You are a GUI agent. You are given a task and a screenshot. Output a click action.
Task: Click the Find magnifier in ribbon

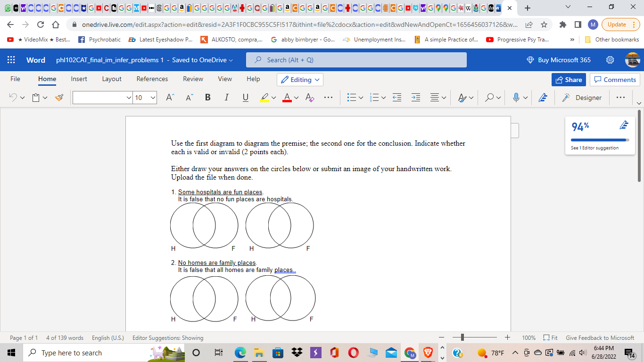click(x=490, y=98)
